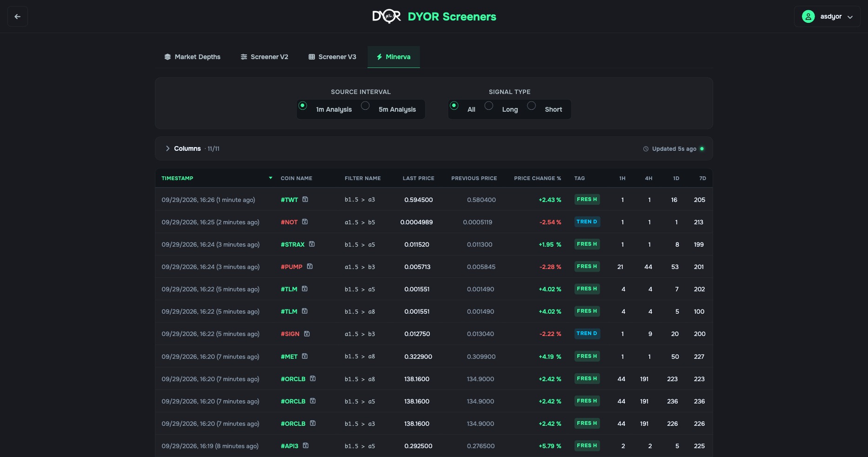Click the asdyor user avatar icon
Image resolution: width=868 pixels, height=457 pixels.
coord(808,17)
